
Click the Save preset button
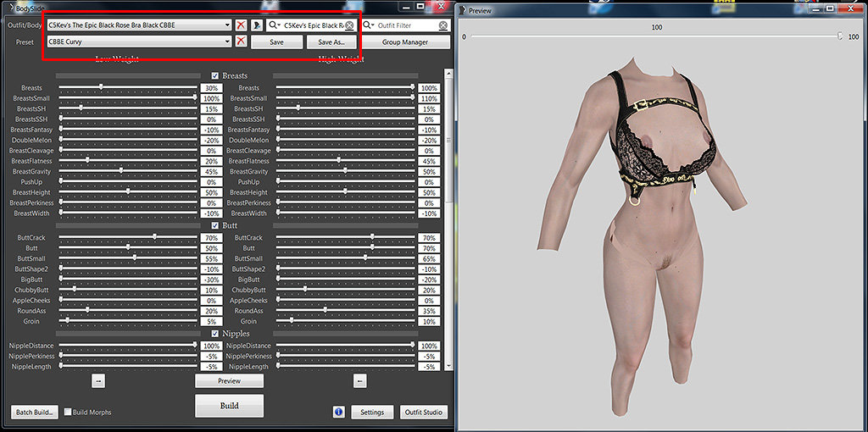(x=277, y=42)
